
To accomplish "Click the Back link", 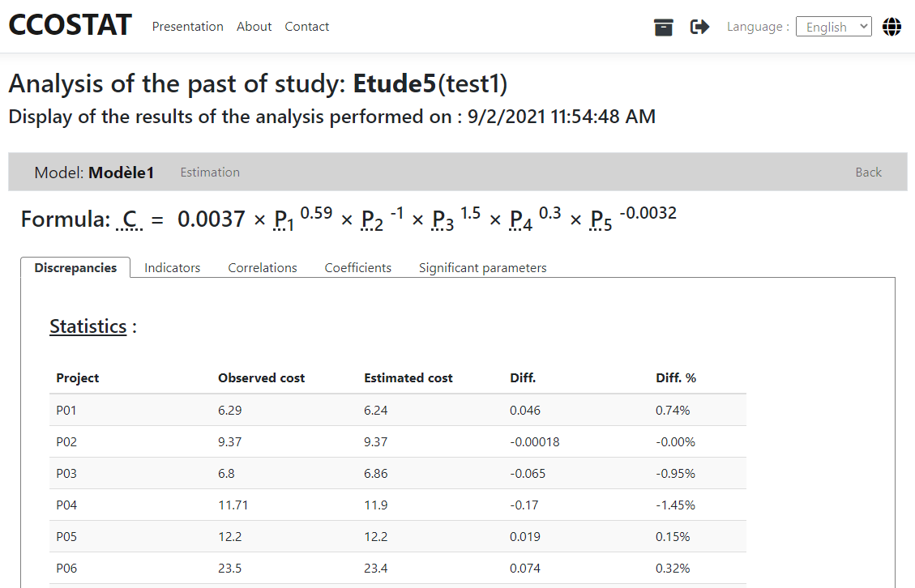I will [x=868, y=173].
